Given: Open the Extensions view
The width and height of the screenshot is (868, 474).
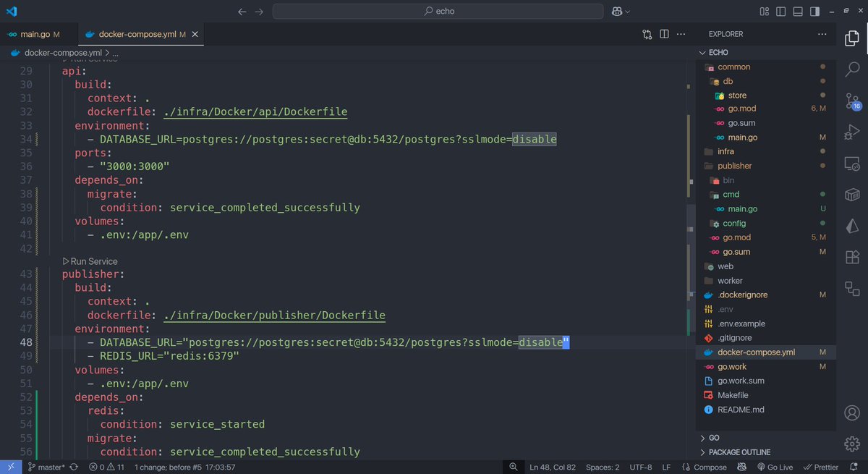Looking at the screenshot, I should [x=851, y=258].
